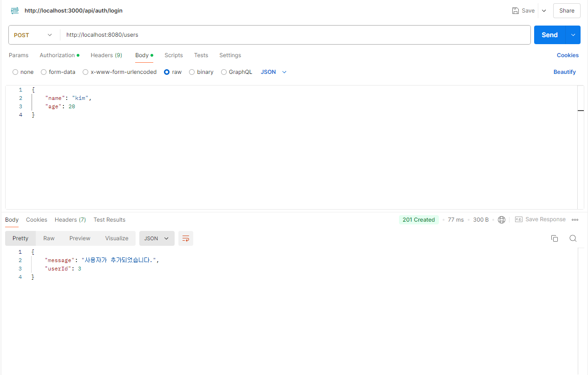Open the response Body tab
Viewport: 588px width, 375px height.
click(12, 220)
